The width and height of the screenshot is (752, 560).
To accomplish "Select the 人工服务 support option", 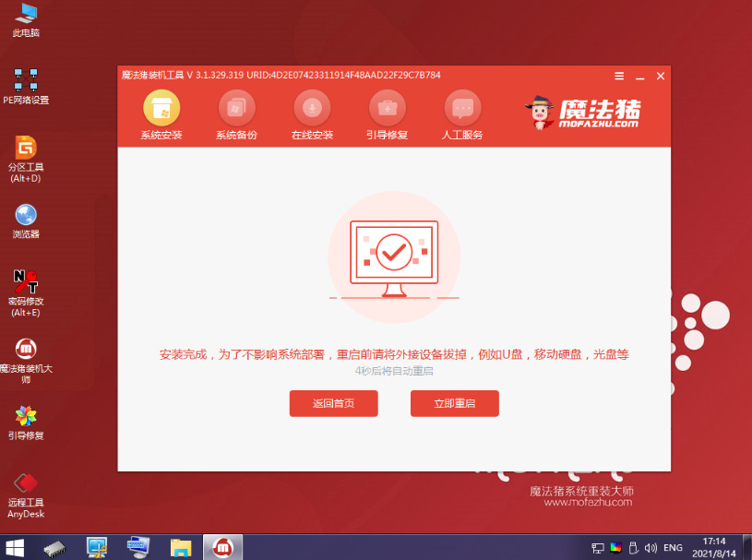I will click(x=461, y=113).
